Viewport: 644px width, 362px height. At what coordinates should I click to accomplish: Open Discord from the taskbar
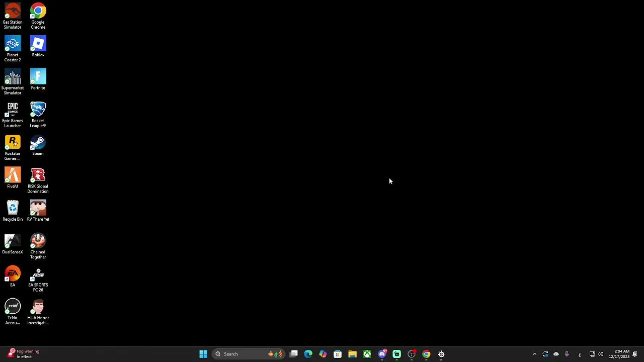(382, 354)
